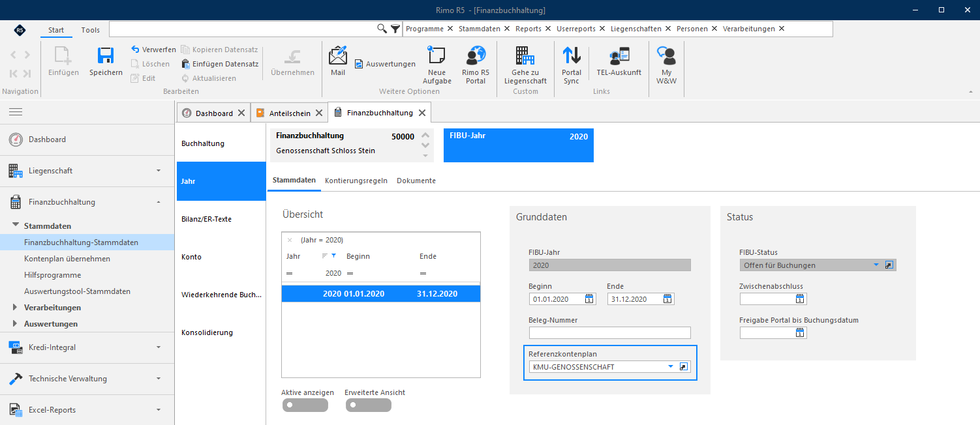Click the Auswertungen ribbon button
This screenshot has width=980, height=425.
click(x=385, y=64)
